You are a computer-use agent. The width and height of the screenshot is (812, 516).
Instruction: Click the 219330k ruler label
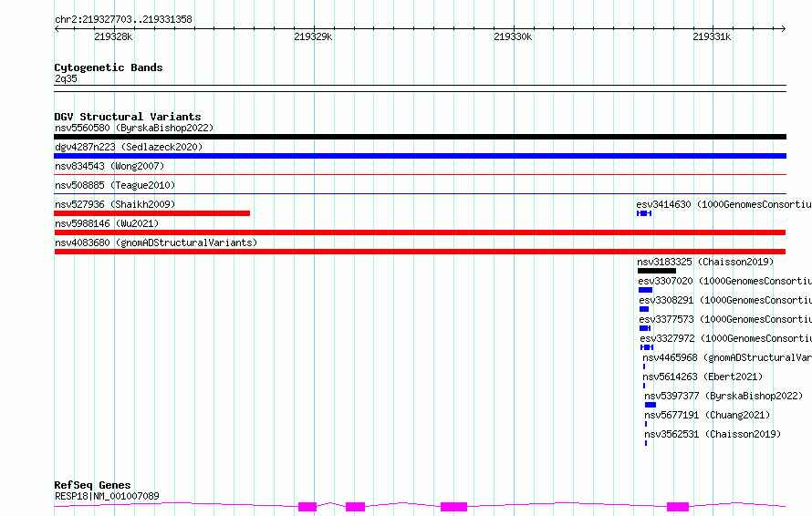coord(513,36)
